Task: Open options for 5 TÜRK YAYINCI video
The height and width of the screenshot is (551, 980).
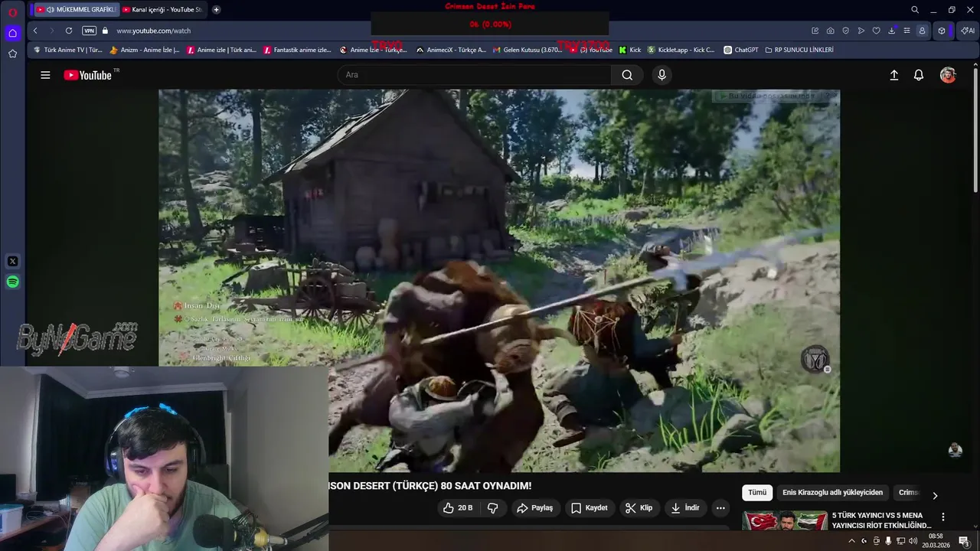Action: coord(943,517)
